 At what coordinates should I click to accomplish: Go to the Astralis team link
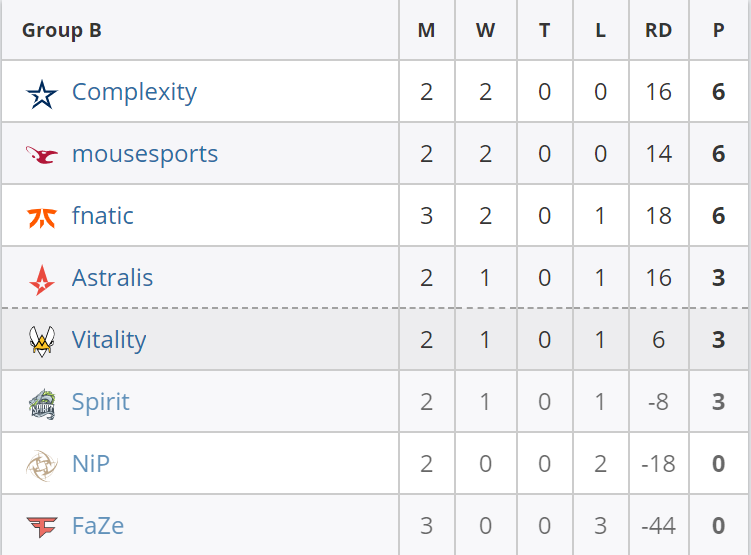[113, 278]
